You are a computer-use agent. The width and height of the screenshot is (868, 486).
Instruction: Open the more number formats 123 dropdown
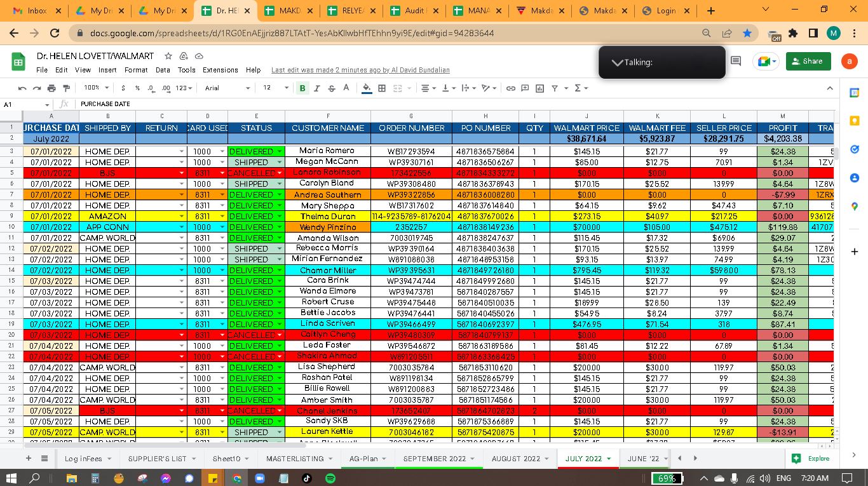tap(184, 88)
